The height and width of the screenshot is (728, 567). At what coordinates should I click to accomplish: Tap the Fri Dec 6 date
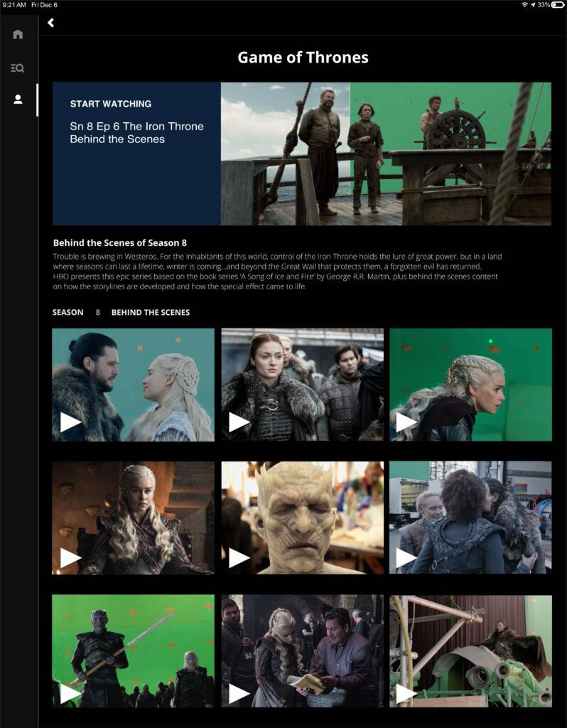pyautogui.click(x=44, y=5)
